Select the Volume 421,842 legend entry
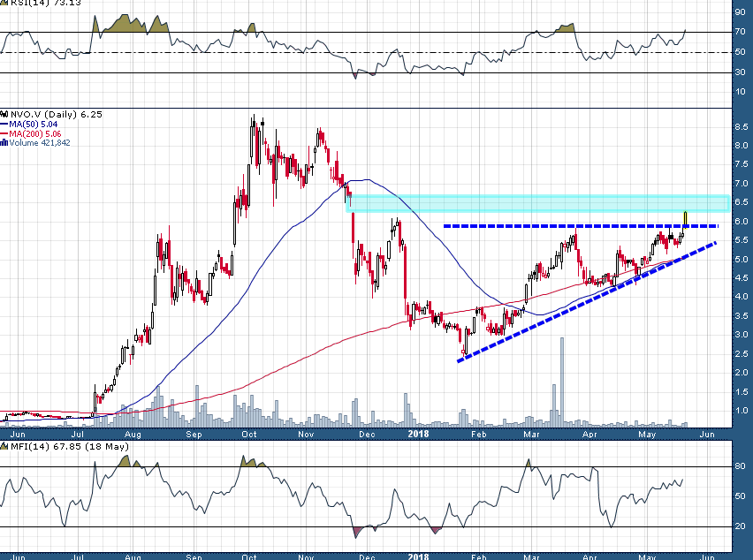Screen dimensions: 753x560 [39, 143]
